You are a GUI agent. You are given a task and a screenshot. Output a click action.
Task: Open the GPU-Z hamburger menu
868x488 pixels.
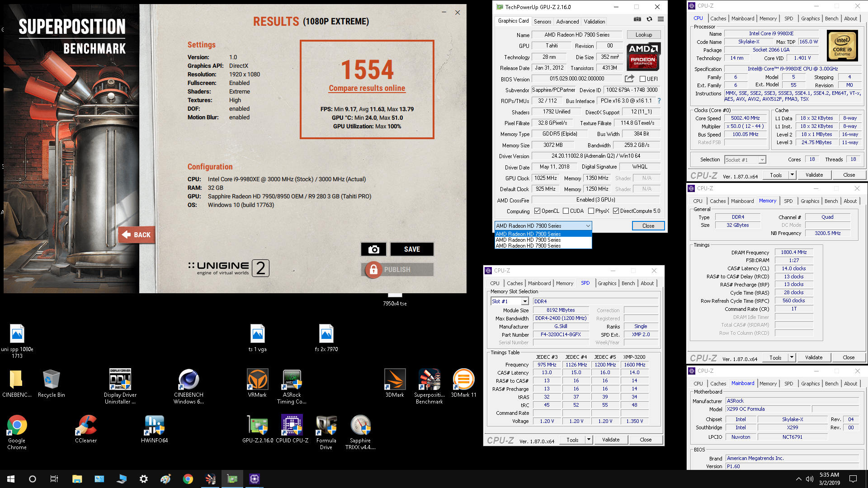tap(660, 19)
